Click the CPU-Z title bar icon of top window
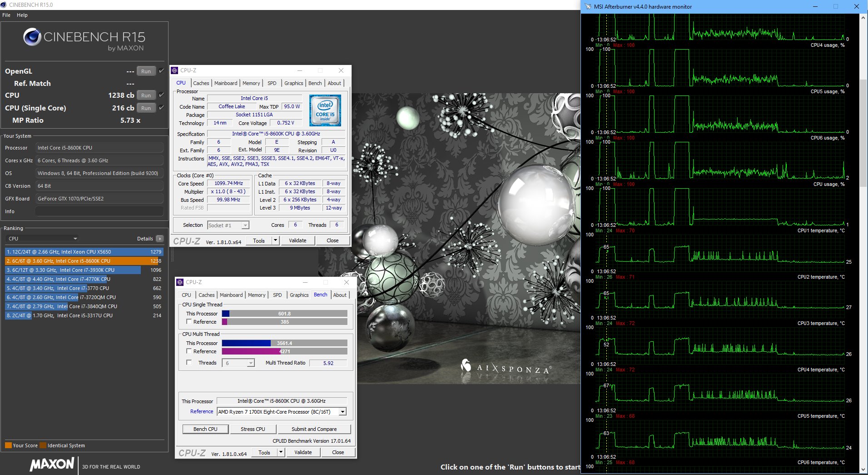 point(174,70)
